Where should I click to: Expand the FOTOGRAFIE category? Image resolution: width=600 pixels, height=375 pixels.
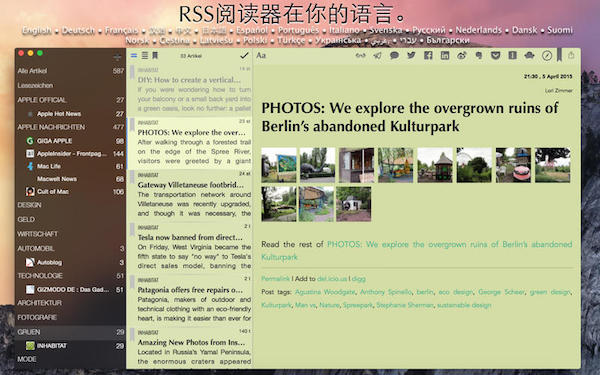tap(70, 317)
